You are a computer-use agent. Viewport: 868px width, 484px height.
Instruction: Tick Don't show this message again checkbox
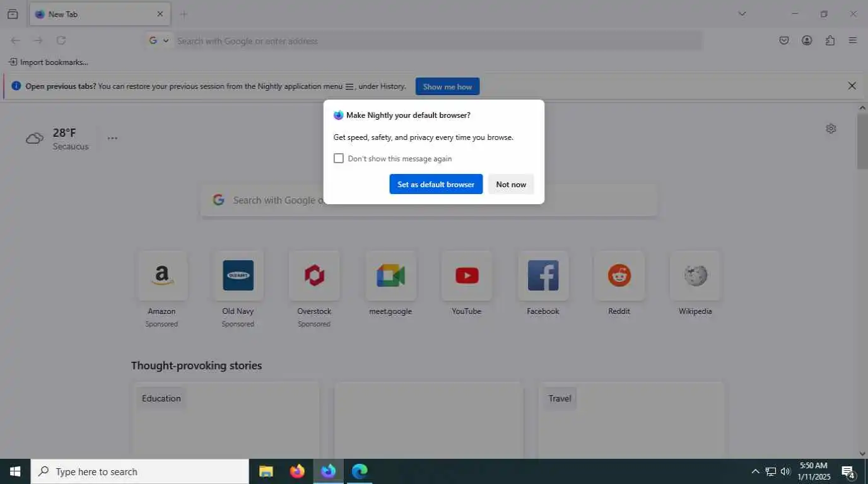tap(339, 158)
